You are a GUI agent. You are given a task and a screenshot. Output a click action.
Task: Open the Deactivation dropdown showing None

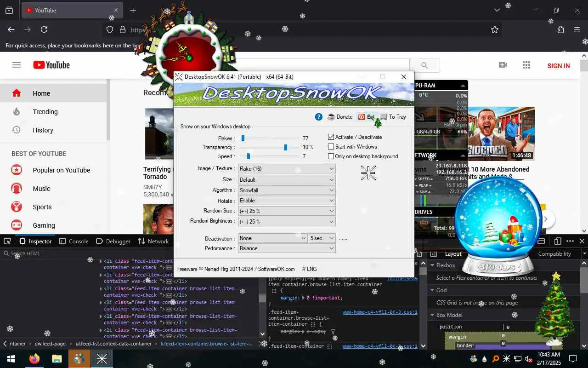click(273, 238)
